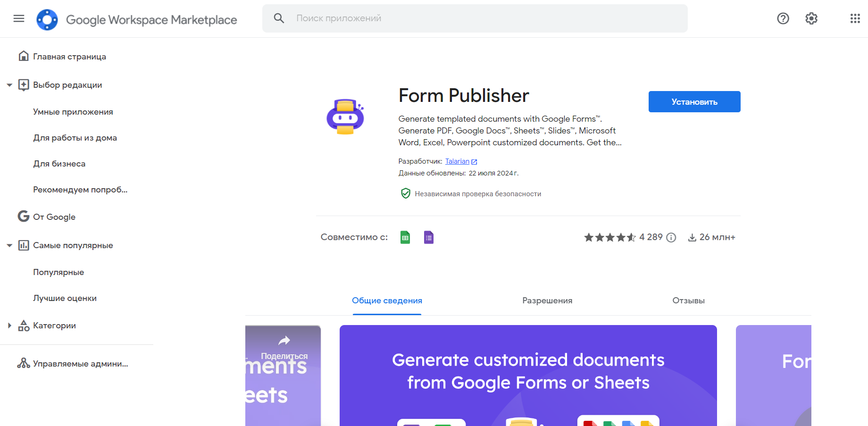Switch to the Общие сведения tab

point(387,301)
